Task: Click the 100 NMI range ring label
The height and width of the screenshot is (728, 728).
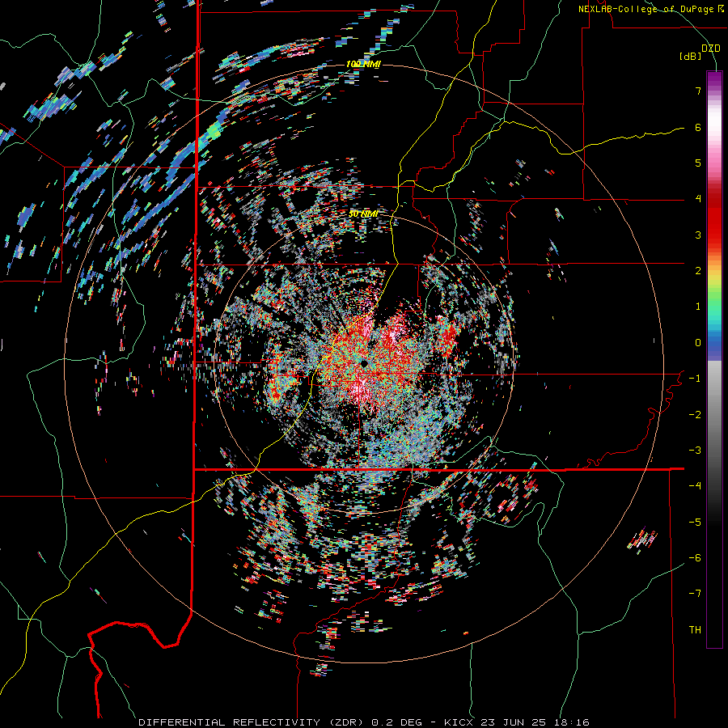Action: coord(363,64)
